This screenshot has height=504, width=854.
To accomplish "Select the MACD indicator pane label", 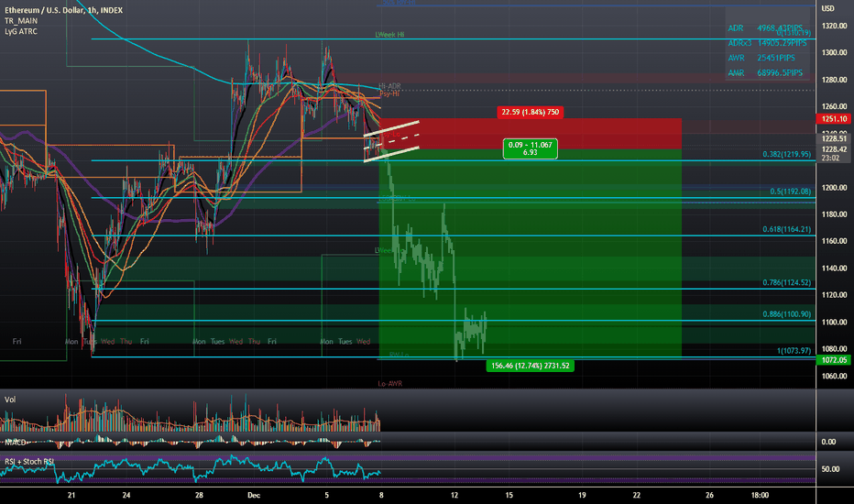I will pyautogui.click(x=16, y=442).
